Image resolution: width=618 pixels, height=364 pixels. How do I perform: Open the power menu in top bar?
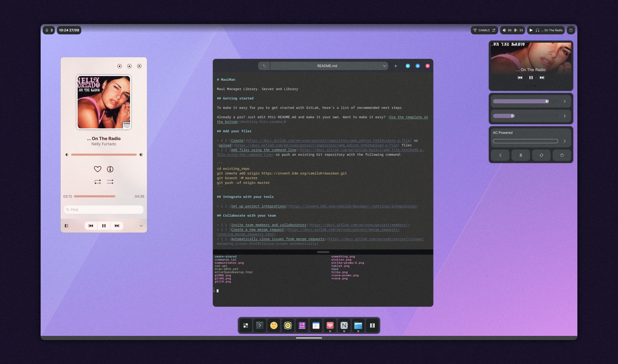point(571,30)
